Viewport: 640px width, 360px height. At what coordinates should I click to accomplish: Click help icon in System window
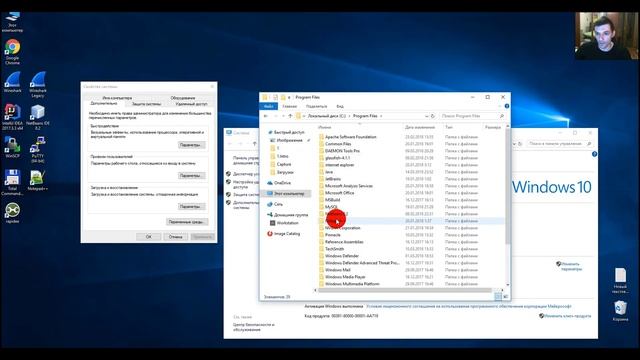(x=594, y=154)
